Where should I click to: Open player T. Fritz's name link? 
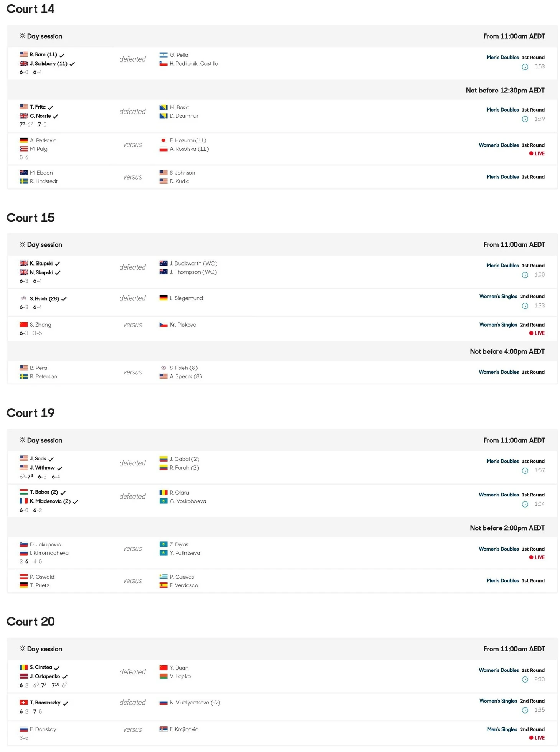coord(38,107)
